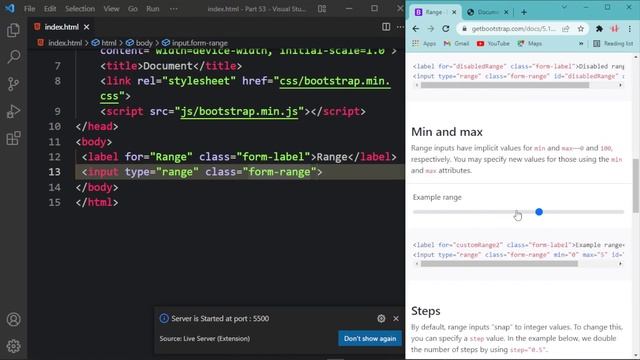Click the Example range label
Image resolution: width=640 pixels, height=360 pixels.
pos(437,197)
